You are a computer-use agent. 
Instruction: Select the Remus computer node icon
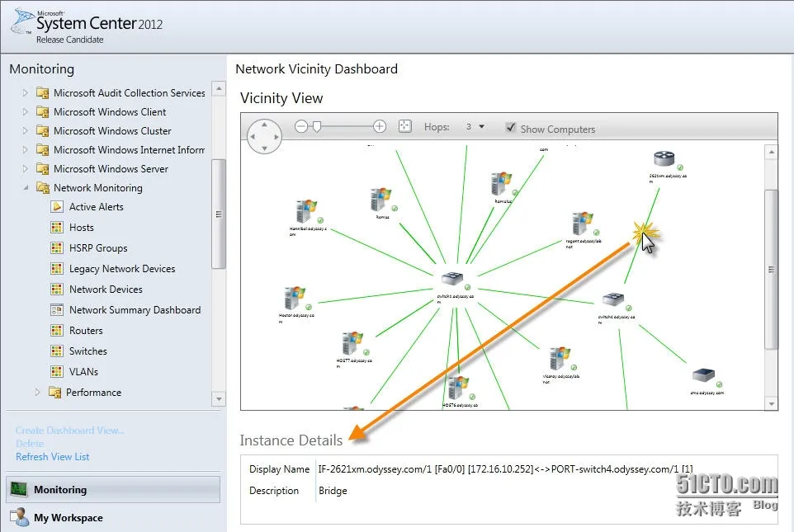pos(380,200)
